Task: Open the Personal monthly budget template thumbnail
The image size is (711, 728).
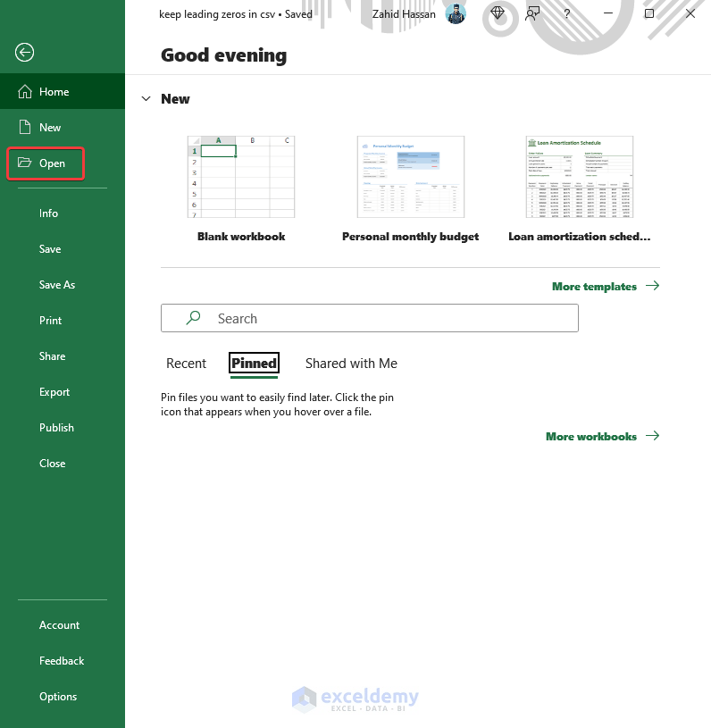Action: (411, 177)
